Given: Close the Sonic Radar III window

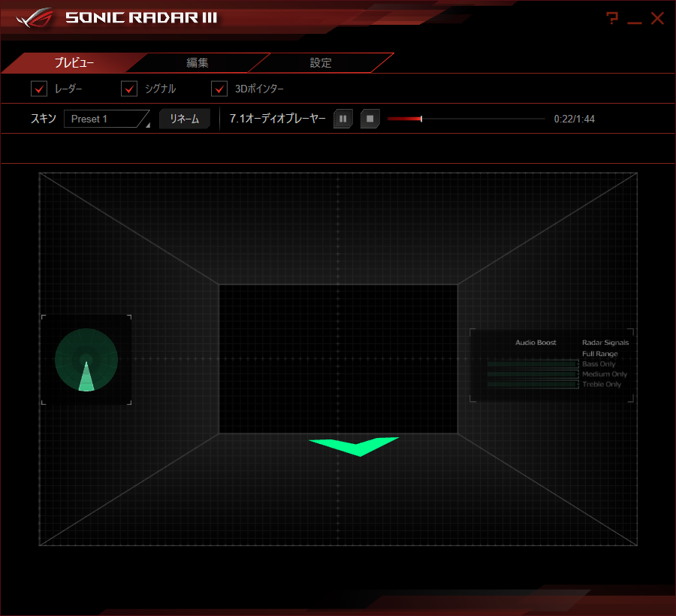Looking at the screenshot, I should [x=657, y=19].
